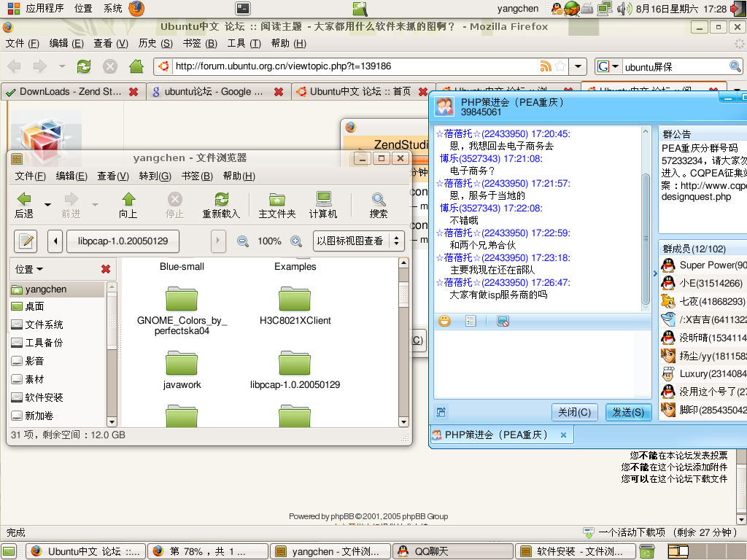Screen dimensions: 747x560
Task: Click the URL address field in Firefox
Action: click(x=355, y=66)
